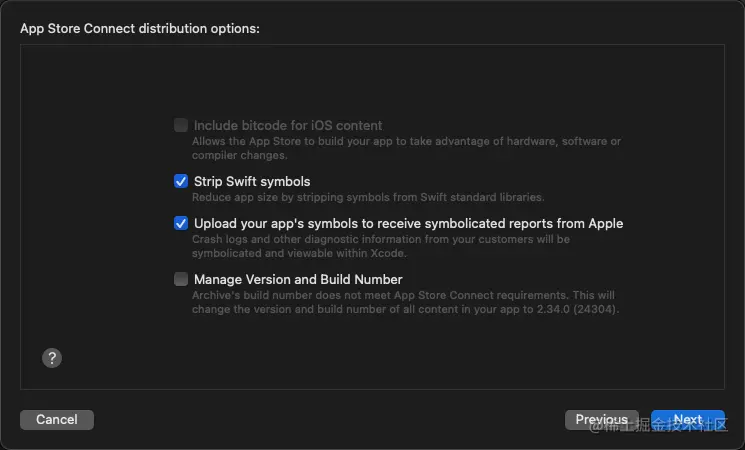Screen dimensions: 745x450
Task: Click the 'Include bitcode for iOS content' label
Action: [x=288, y=125]
